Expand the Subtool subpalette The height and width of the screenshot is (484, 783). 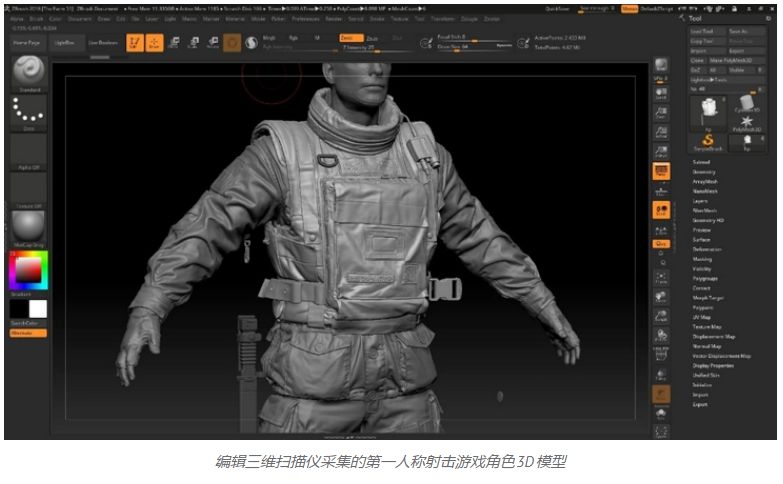(x=701, y=162)
